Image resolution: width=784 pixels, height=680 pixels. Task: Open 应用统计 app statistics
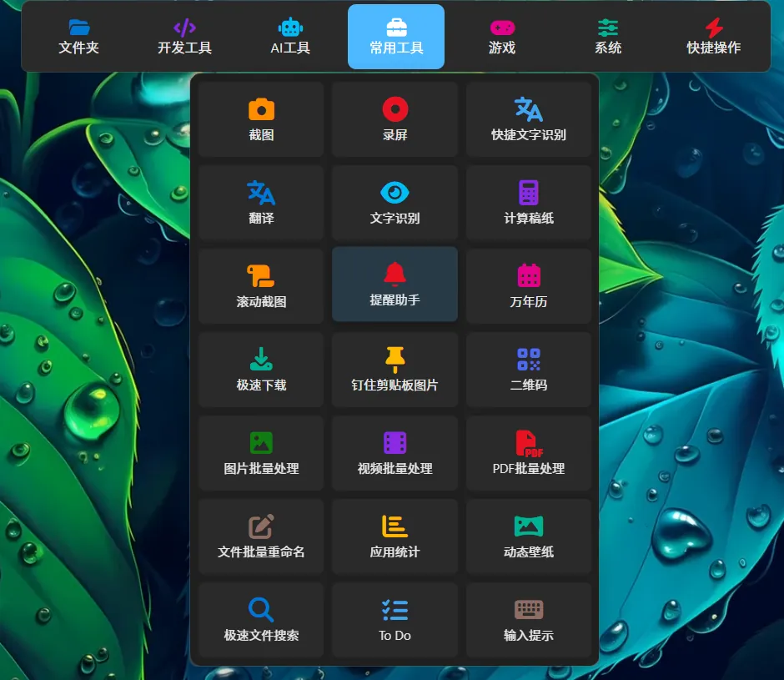(x=395, y=536)
